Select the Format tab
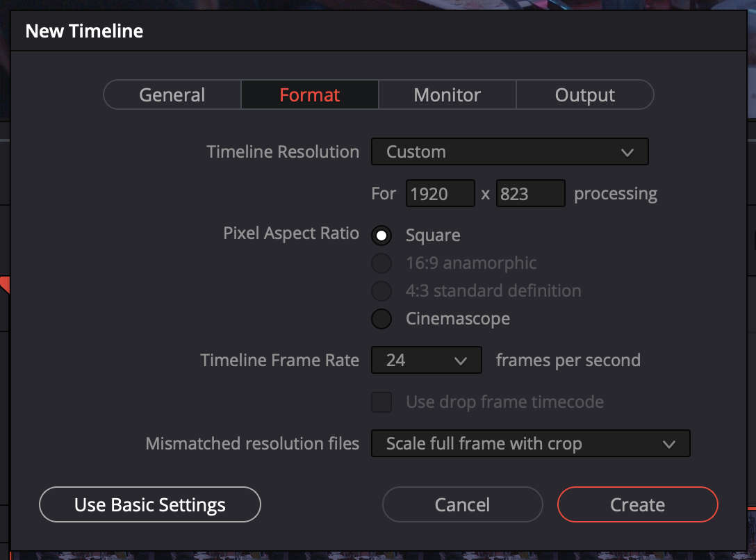 click(310, 95)
